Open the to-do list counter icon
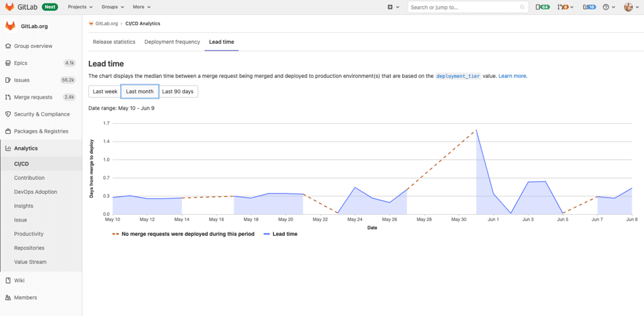 click(589, 7)
